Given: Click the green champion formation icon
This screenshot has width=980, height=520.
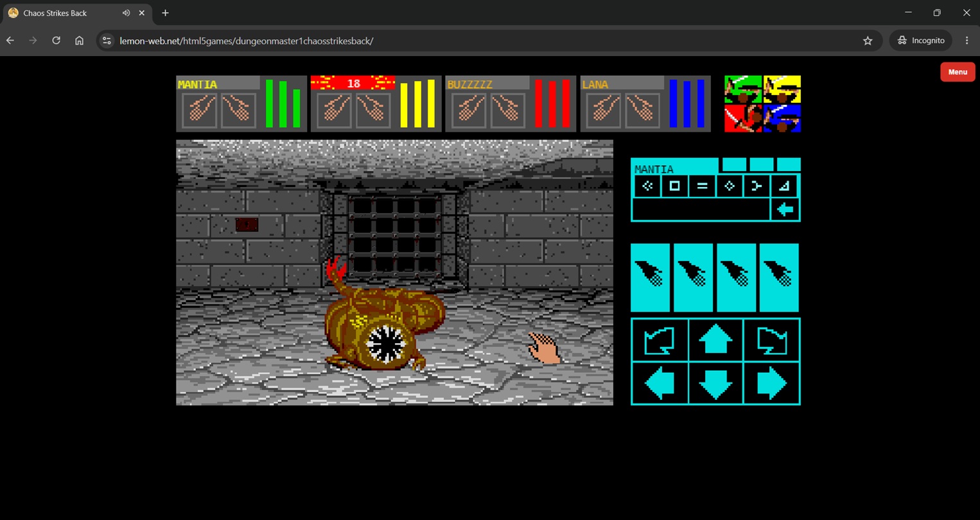Looking at the screenshot, I should [743, 89].
